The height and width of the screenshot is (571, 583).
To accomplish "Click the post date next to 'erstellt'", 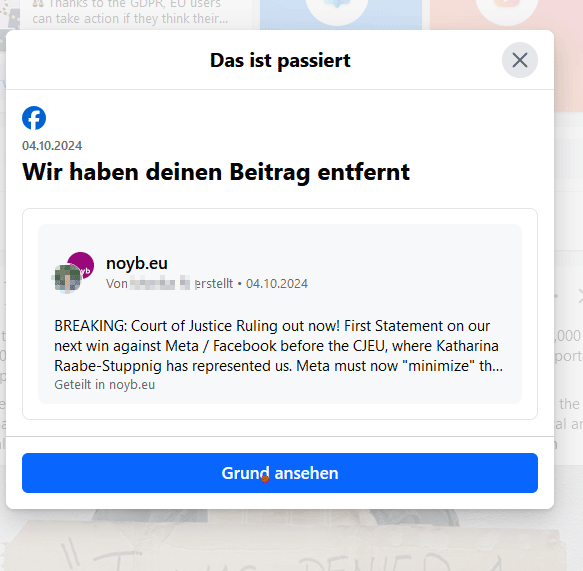I will click(x=277, y=284).
